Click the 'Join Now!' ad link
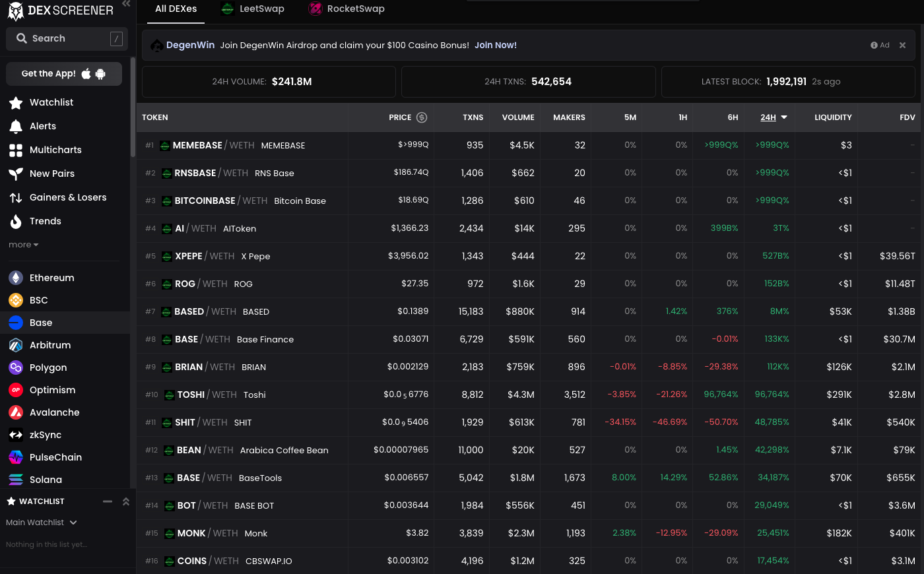Viewport: 924px width, 574px height. click(495, 46)
